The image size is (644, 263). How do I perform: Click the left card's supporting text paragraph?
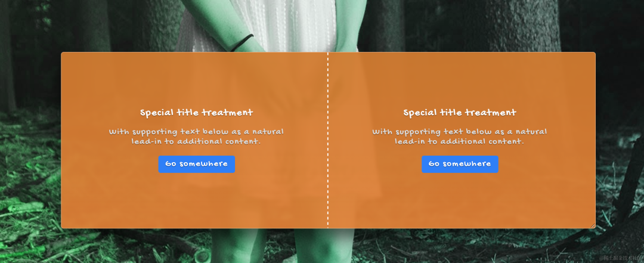[x=196, y=137]
